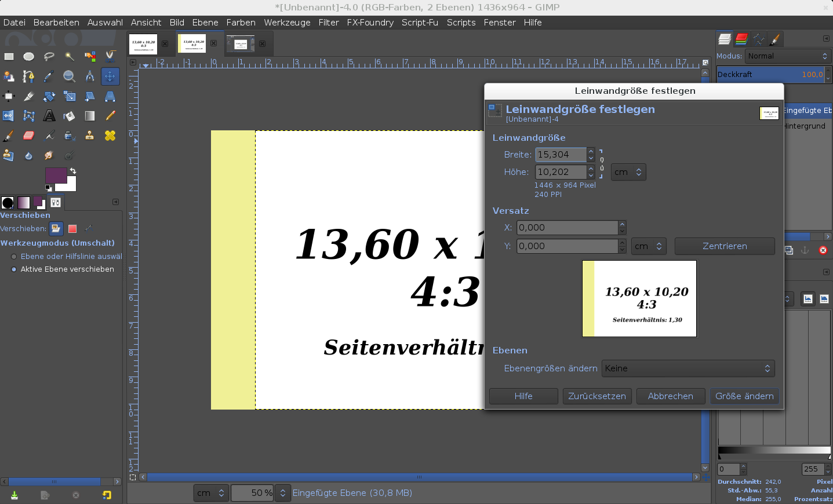Open the Filter menu
The width and height of the screenshot is (833, 504).
click(328, 23)
